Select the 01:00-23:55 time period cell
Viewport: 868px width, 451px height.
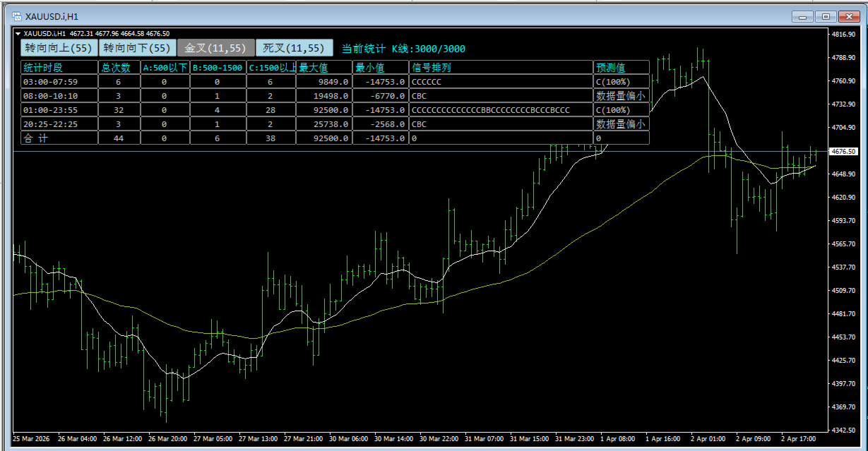[59, 110]
